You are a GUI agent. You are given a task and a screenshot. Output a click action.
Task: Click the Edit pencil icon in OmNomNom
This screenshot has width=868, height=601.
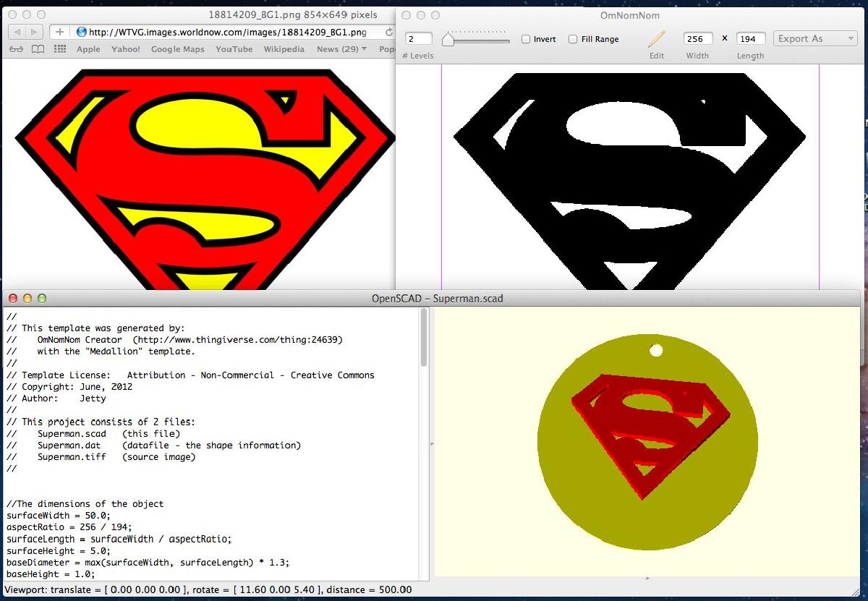pyautogui.click(x=657, y=39)
